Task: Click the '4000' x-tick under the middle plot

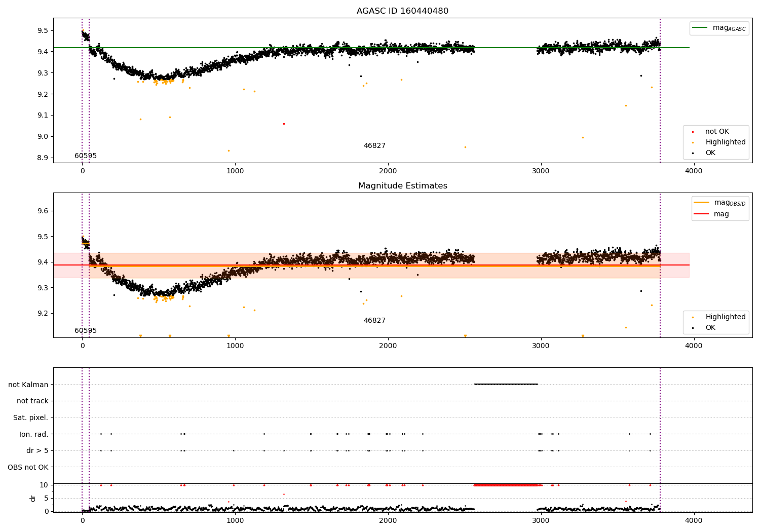Action: (694, 346)
